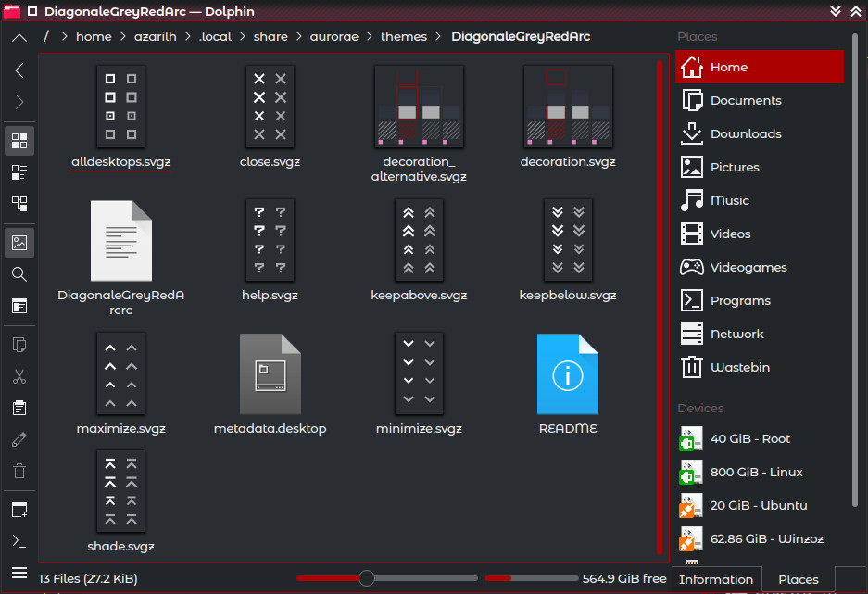The width and height of the screenshot is (868, 594).
Task: Rename item with pencil icon
Action: [x=19, y=439]
